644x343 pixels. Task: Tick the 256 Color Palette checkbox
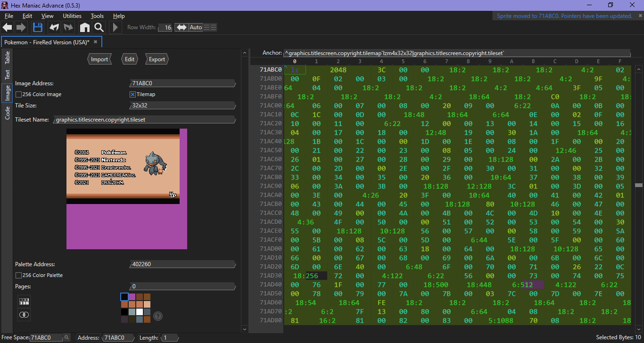coord(19,275)
